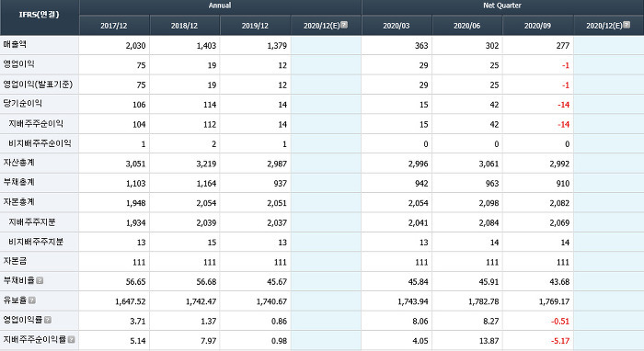Click the 2020/09 quarter column header
This screenshot has height=351, width=644.
pyautogui.click(x=537, y=26)
